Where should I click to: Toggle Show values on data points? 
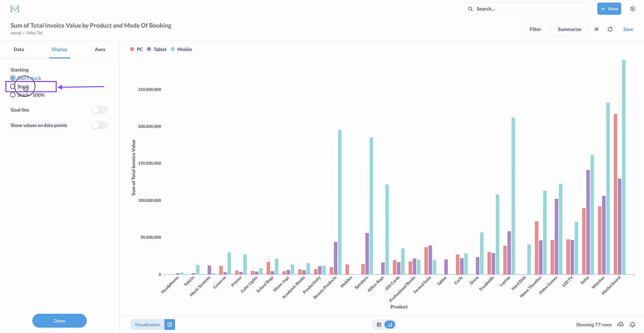99,125
